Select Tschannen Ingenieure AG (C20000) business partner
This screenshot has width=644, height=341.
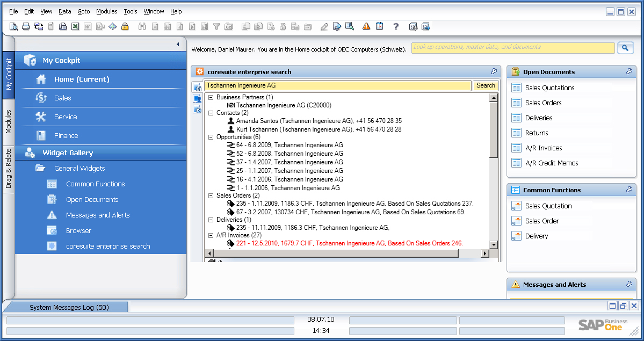pos(284,105)
